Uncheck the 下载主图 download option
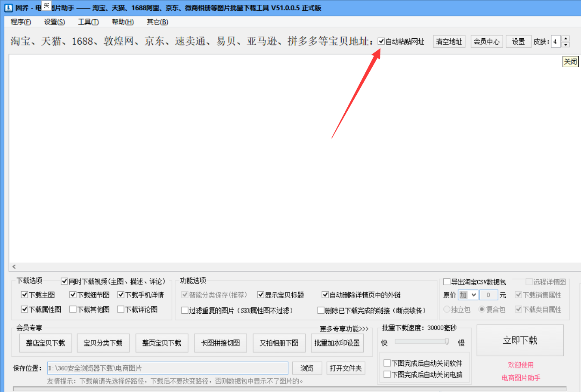This screenshot has width=581, height=392. pyautogui.click(x=25, y=295)
